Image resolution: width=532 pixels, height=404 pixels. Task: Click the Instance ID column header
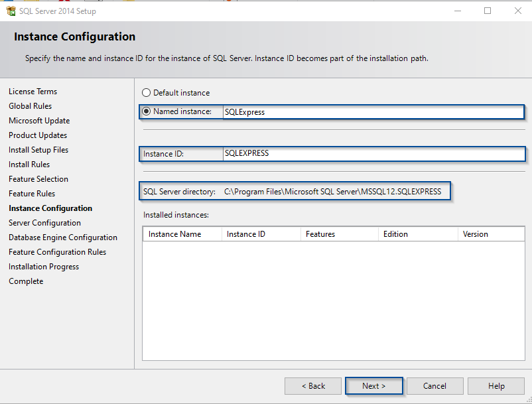260,234
